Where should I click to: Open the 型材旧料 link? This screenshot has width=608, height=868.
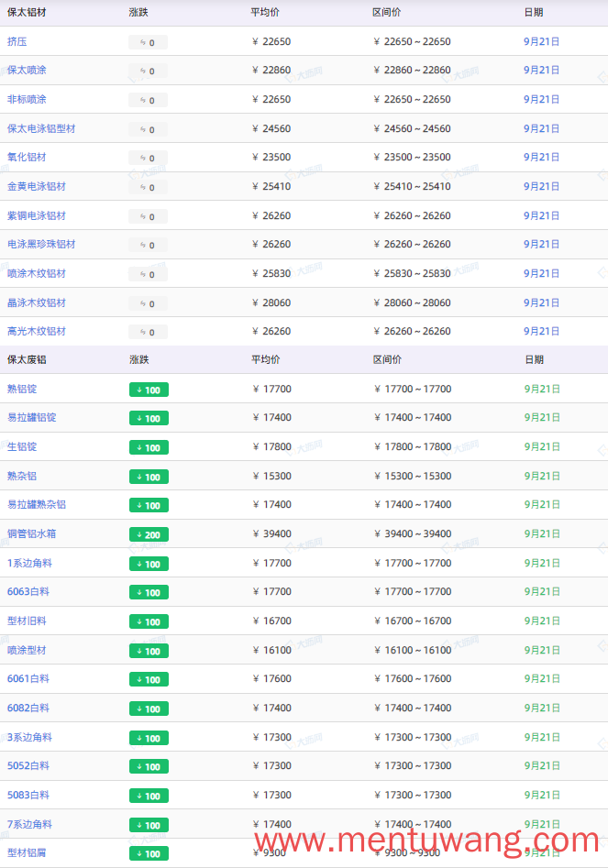(x=27, y=621)
